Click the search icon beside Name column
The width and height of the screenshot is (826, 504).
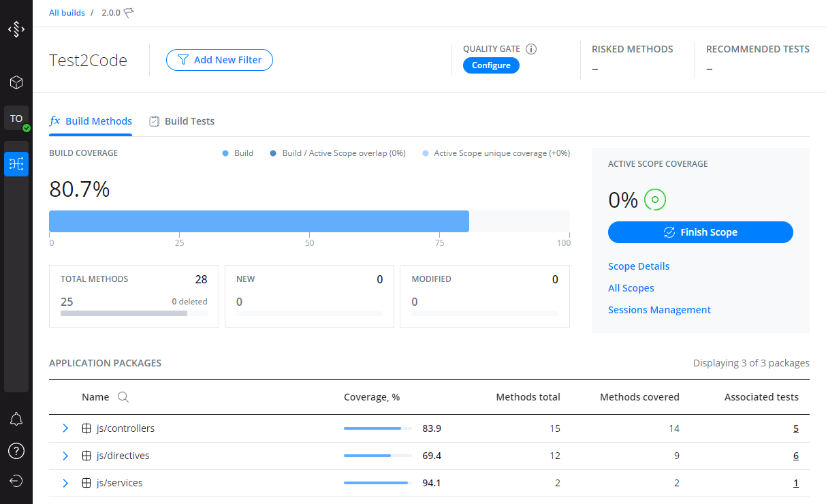123,397
